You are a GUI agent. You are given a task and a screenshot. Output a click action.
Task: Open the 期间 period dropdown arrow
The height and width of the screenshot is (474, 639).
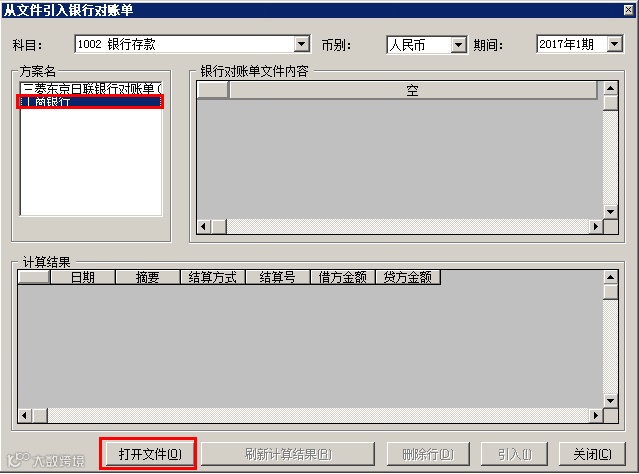(615, 44)
